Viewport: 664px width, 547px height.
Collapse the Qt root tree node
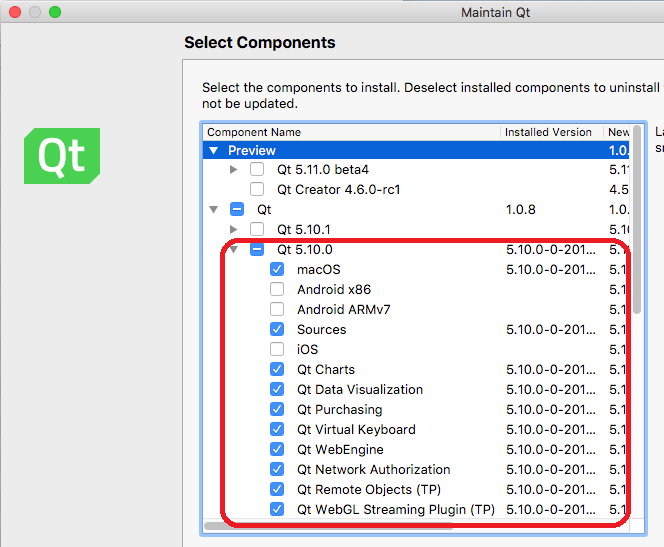213,209
